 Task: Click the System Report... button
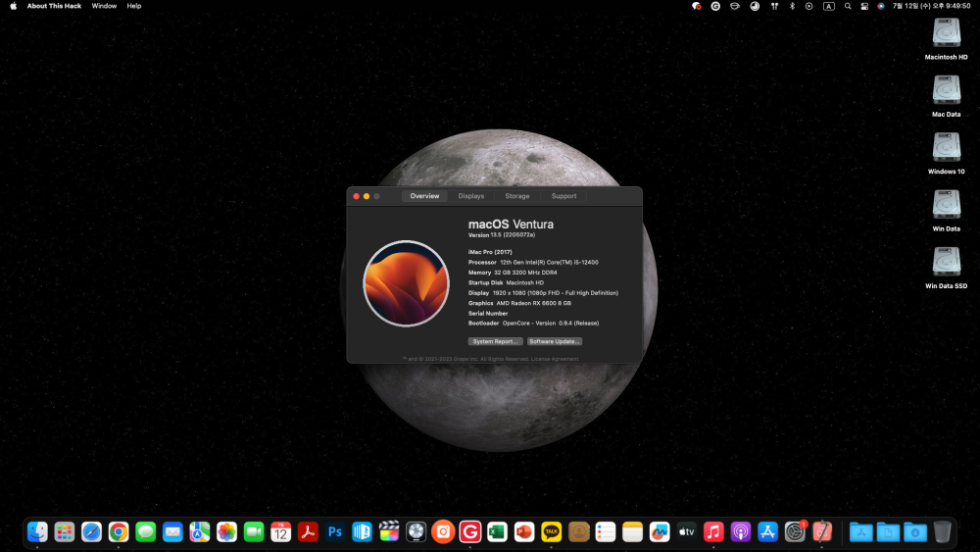tap(495, 341)
